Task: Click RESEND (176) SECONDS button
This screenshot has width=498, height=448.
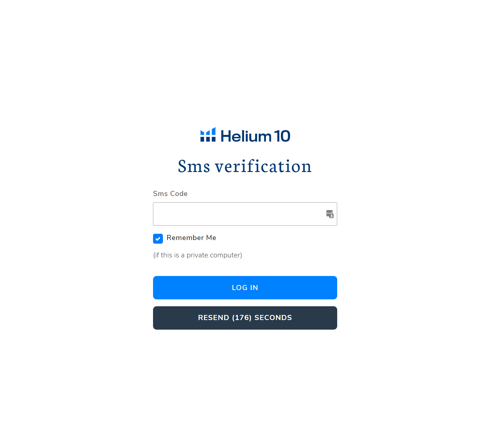Action: pyautogui.click(x=245, y=318)
